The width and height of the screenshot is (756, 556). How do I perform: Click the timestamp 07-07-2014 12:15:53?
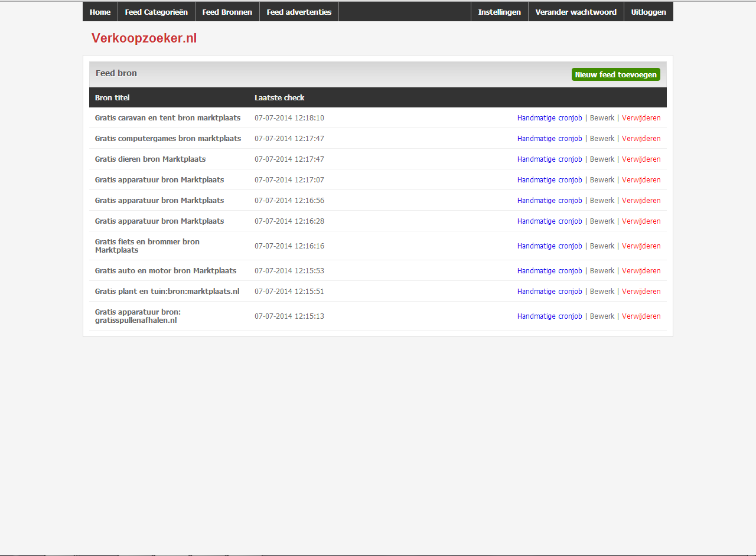pyautogui.click(x=289, y=271)
